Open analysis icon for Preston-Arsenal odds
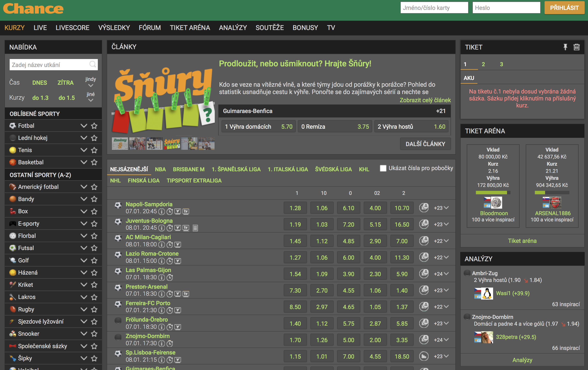This screenshot has width=588, height=370. click(x=424, y=290)
